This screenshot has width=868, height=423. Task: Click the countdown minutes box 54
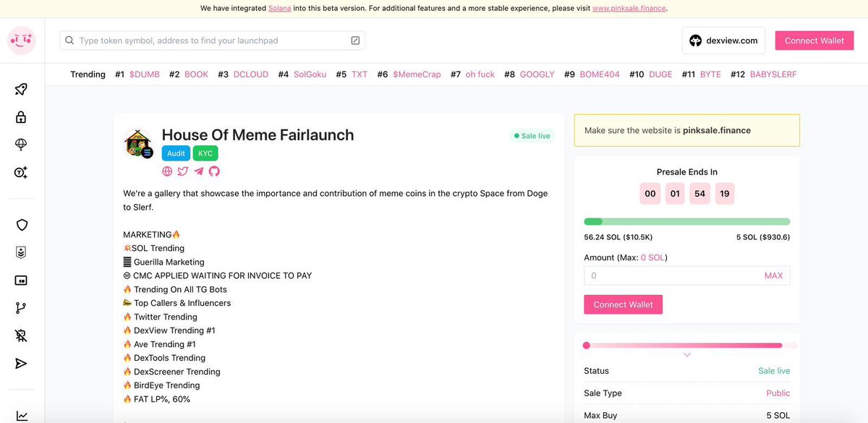pos(699,194)
